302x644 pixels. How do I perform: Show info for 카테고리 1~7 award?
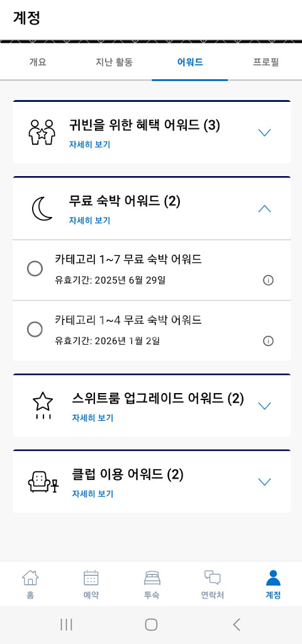[x=268, y=280]
